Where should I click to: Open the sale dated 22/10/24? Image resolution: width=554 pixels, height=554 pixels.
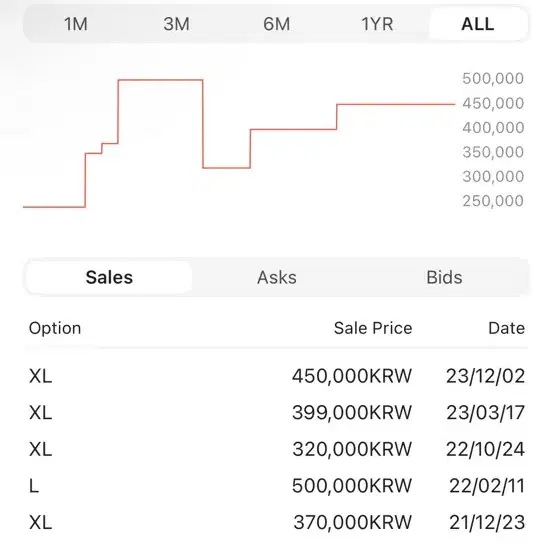[277, 449]
